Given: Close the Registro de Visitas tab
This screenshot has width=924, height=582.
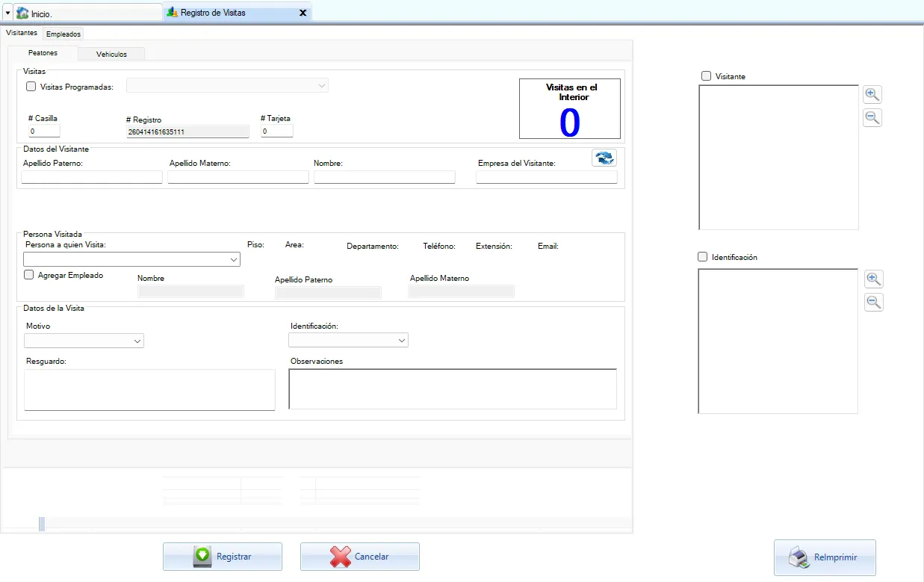Looking at the screenshot, I should [x=303, y=13].
